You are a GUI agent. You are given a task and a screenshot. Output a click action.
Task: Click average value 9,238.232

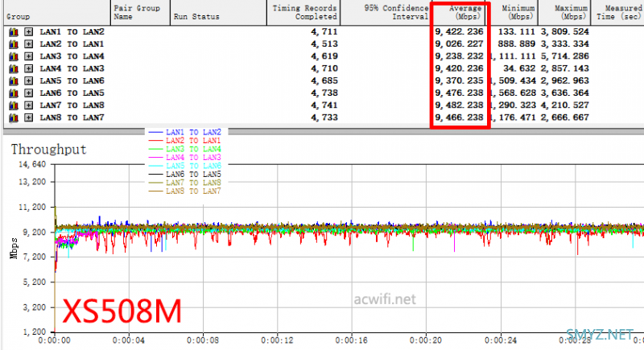click(459, 56)
